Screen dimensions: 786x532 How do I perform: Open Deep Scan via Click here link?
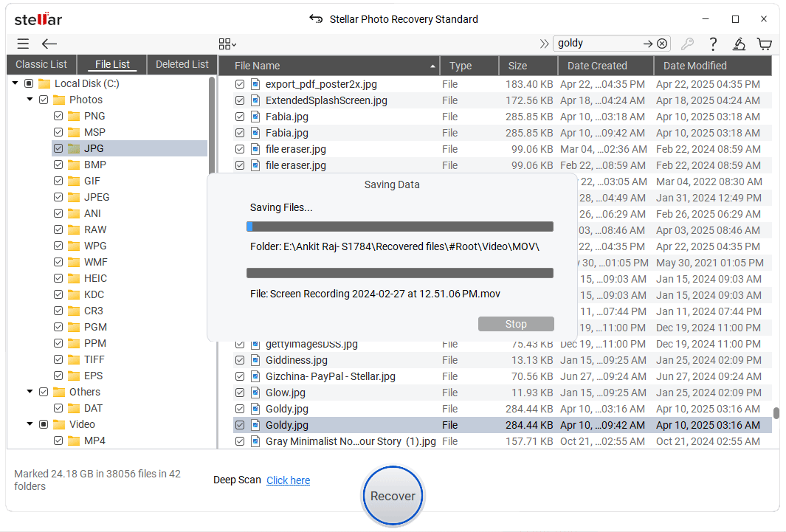[288, 480]
